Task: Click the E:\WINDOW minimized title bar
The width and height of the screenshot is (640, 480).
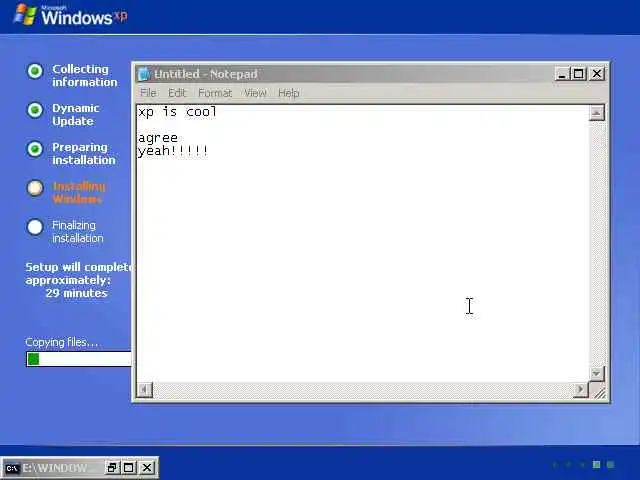Action: [55, 468]
